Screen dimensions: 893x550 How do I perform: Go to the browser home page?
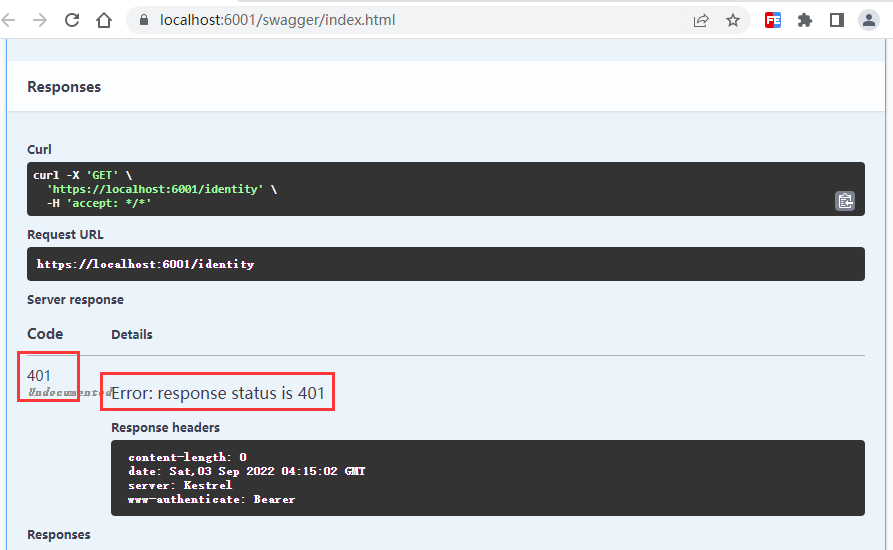point(104,20)
